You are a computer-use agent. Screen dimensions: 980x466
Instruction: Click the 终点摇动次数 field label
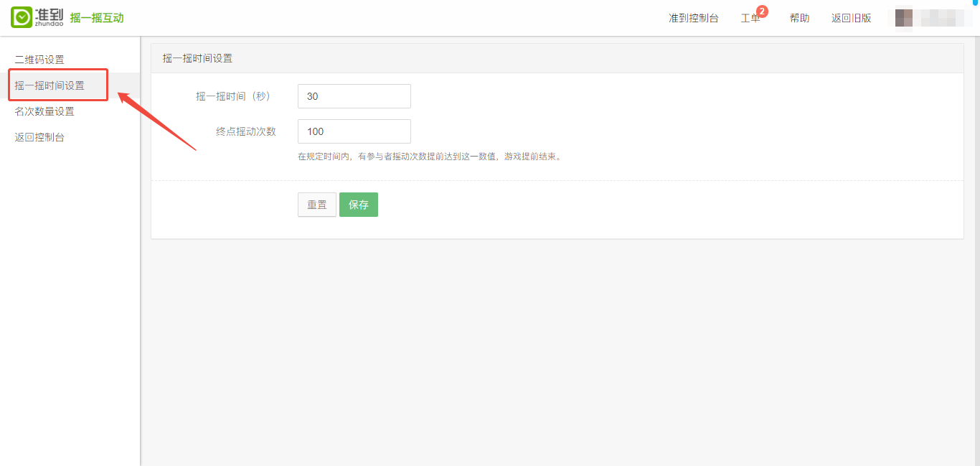coord(245,131)
